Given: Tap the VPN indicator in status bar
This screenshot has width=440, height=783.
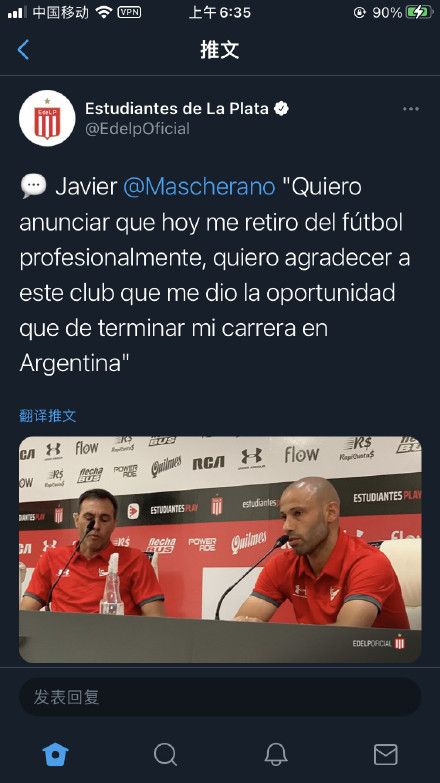Looking at the screenshot, I should click(x=129, y=12).
